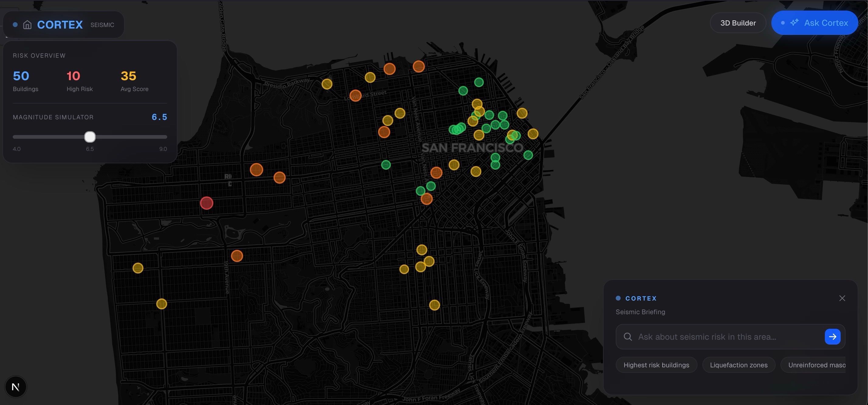
Task: Close the Seismic Briefing panel
Action: (842, 298)
